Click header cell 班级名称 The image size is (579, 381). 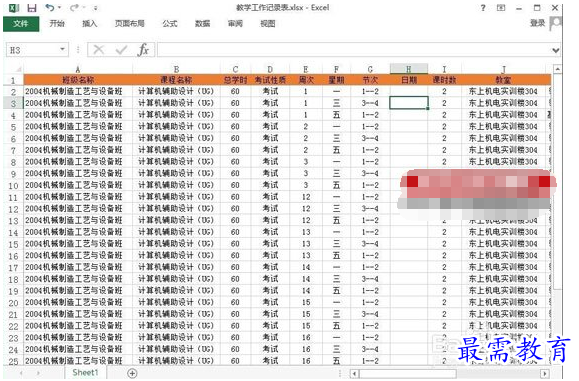pyautogui.click(x=78, y=80)
